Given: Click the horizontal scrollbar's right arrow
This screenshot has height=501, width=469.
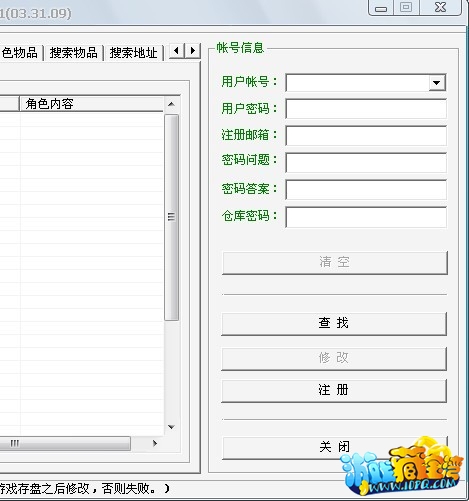Looking at the screenshot, I should 155,443.
